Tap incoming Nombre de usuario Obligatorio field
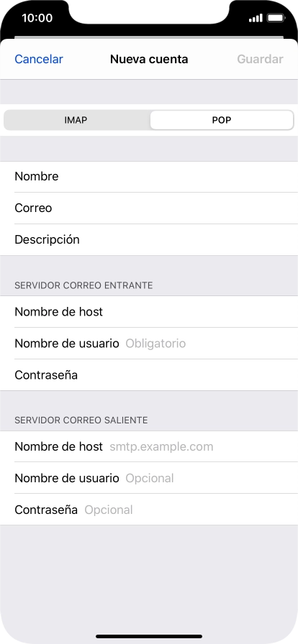 149,344
